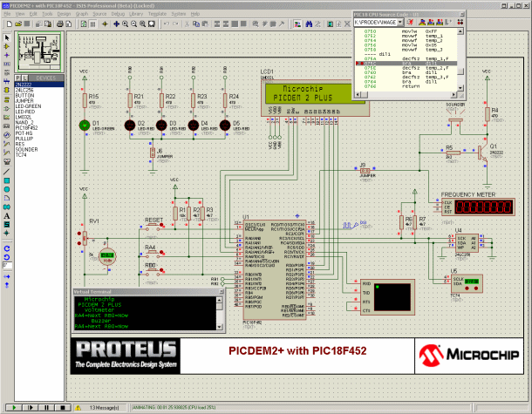Open the Template menu
The image size is (532, 414).
158,14
